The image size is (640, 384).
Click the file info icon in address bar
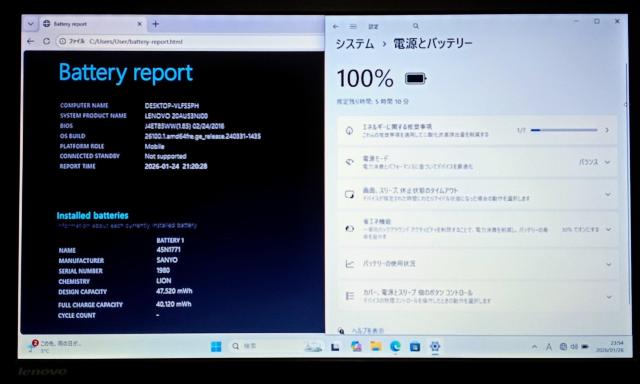tap(62, 41)
